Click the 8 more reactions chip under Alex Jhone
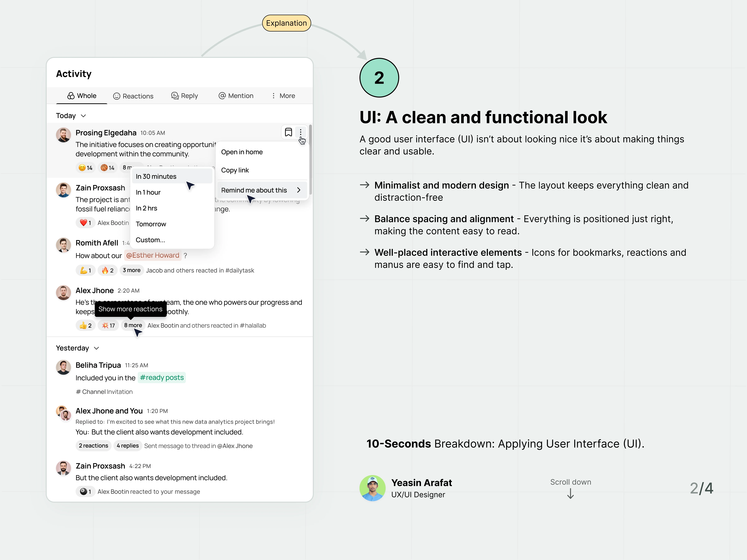This screenshot has height=560, width=747. click(133, 325)
